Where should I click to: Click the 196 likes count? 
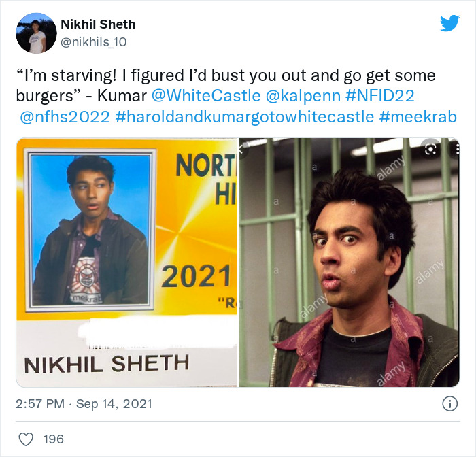54,439
